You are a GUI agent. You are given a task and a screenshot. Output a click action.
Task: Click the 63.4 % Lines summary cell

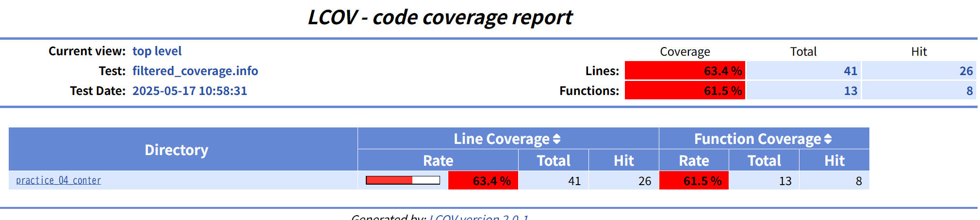point(685,71)
